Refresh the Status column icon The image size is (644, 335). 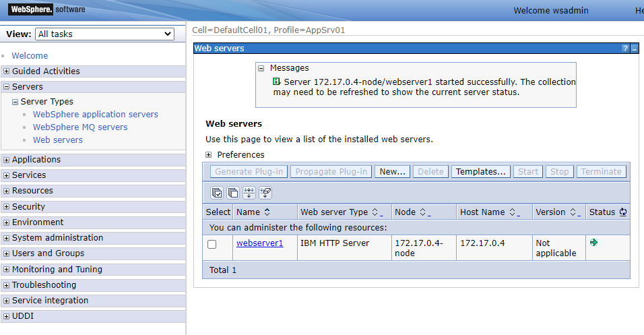coord(623,212)
